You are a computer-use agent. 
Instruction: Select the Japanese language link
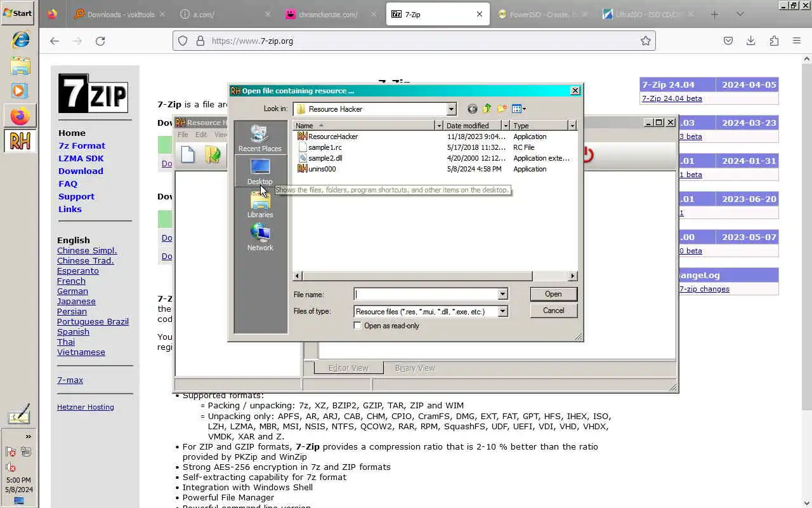pyautogui.click(x=76, y=301)
